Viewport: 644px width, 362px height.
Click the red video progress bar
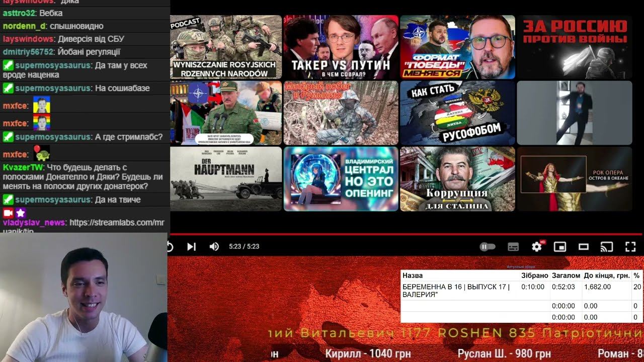coord(406,234)
